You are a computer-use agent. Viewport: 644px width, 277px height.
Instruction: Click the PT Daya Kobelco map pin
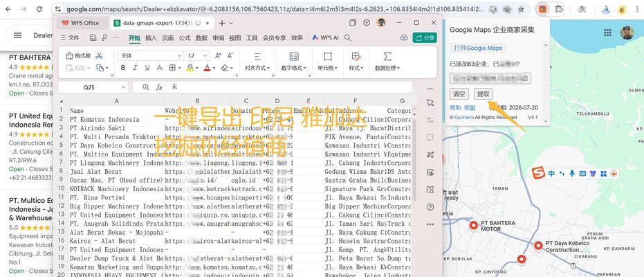[x=538, y=246]
